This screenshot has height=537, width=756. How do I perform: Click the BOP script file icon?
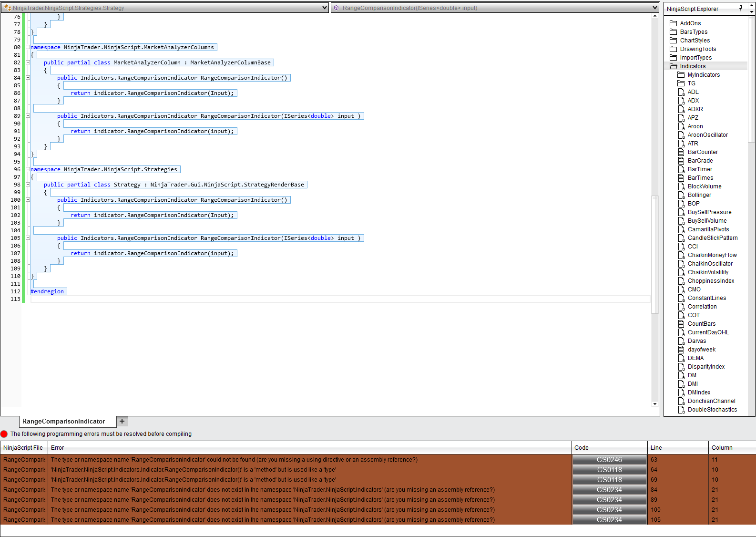681,204
